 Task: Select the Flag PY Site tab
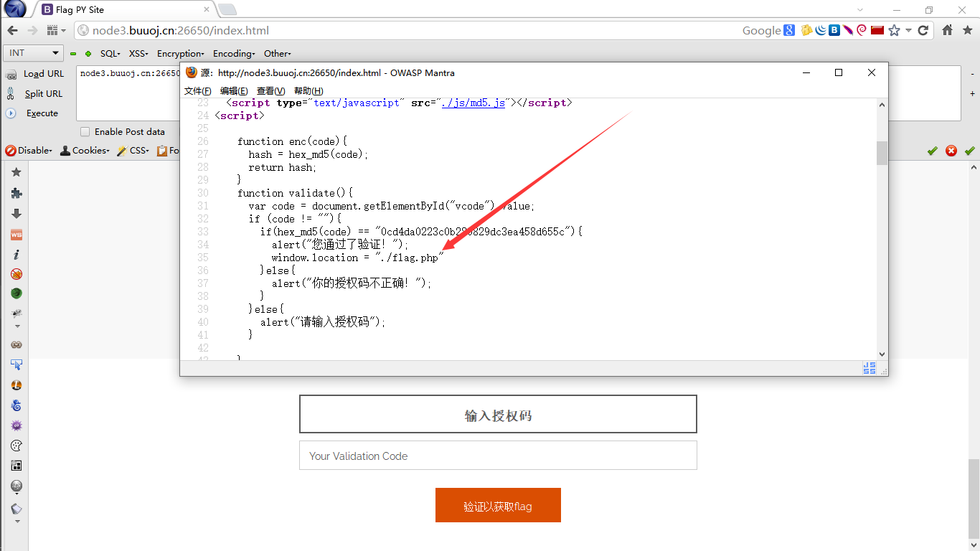(x=126, y=9)
